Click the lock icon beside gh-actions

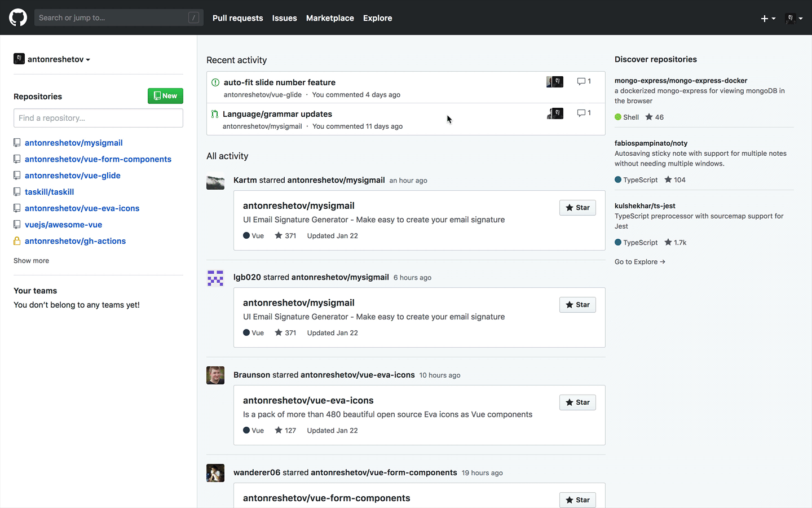tap(17, 241)
